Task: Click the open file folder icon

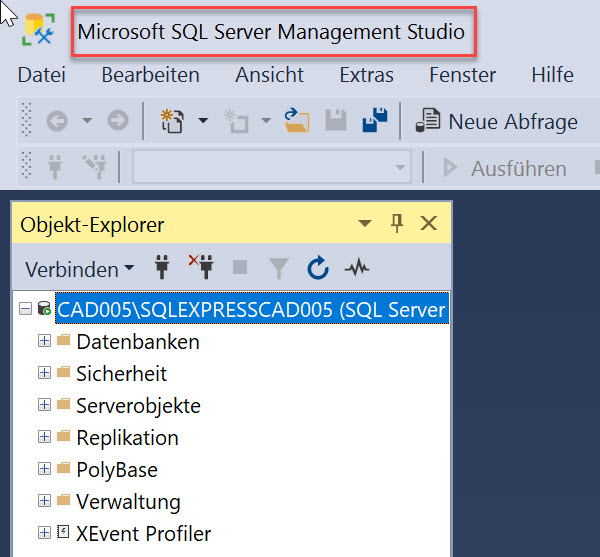Action: point(296,121)
